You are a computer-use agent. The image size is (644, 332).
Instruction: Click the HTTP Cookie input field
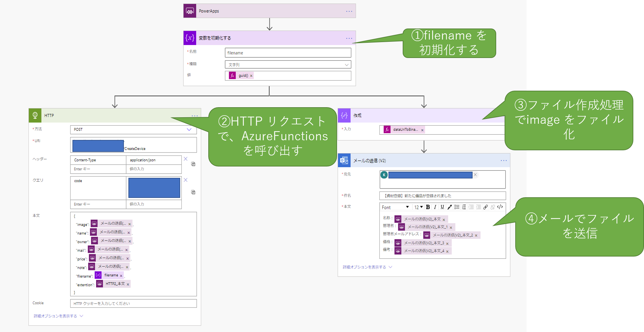tap(133, 303)
